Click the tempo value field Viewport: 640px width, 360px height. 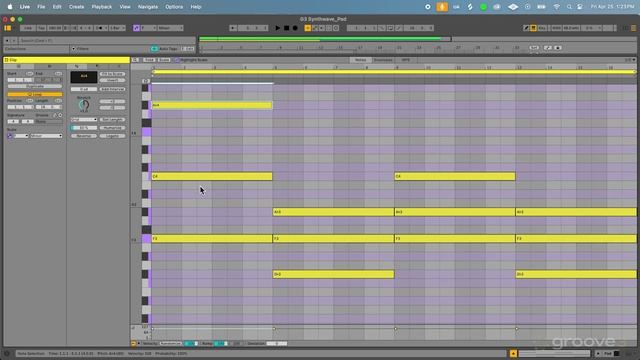point(54,28)
